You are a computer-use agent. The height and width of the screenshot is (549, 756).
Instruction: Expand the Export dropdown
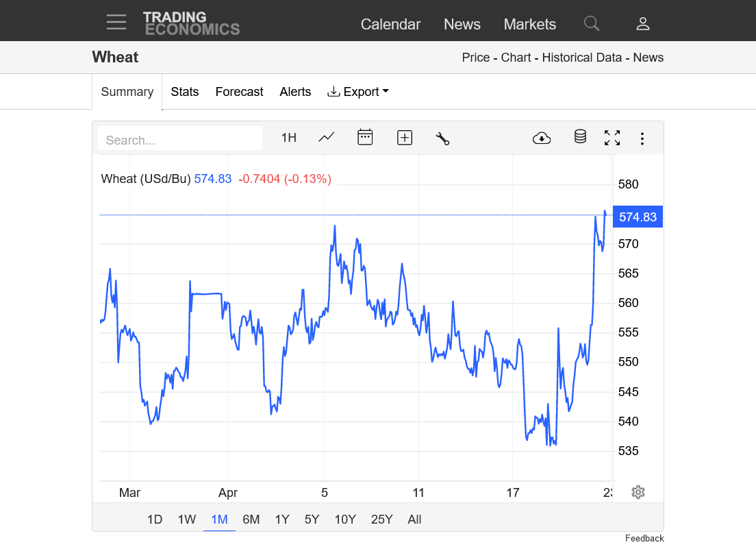(358, 92)
